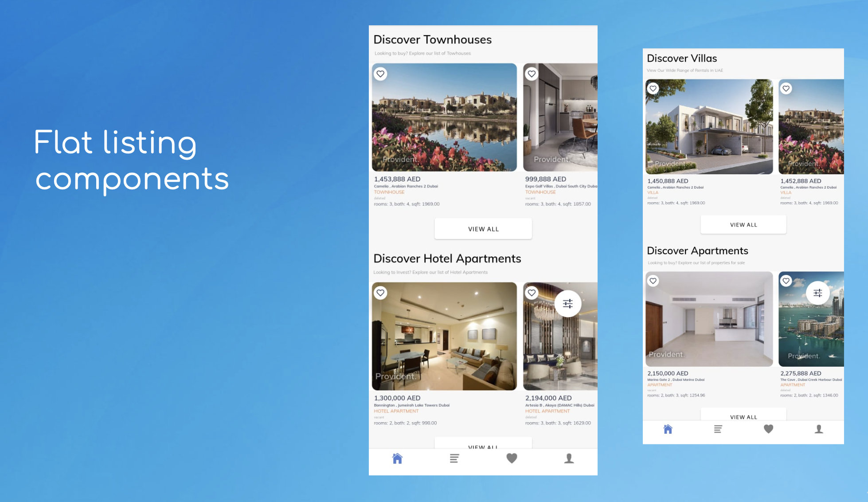Tap the Home icon in villas screen navigation
Image resolution: width=868 pixels, height=502 pixels.
point(667,430)
